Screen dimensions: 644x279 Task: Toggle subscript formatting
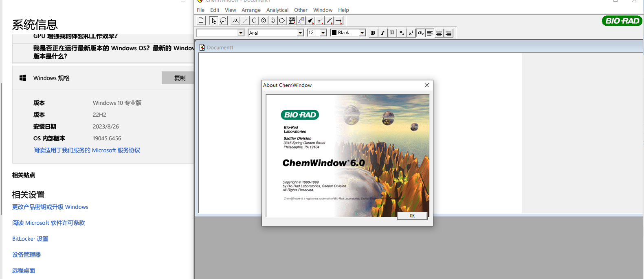[x=402, y=33]
